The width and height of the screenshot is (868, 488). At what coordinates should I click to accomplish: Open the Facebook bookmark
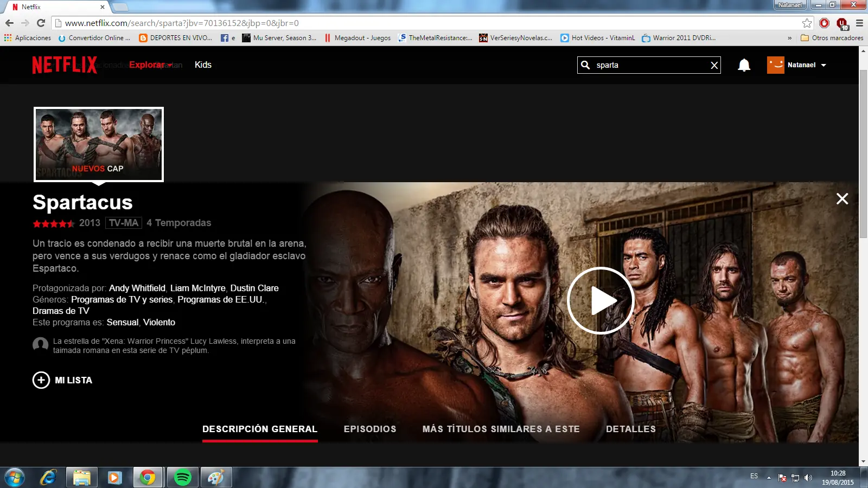coord(228,38)
